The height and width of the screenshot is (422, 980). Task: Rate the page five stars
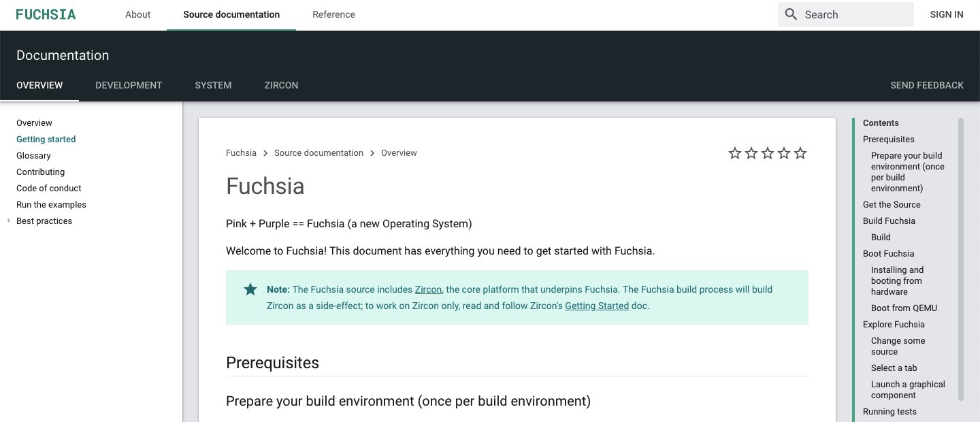[800, 153]
